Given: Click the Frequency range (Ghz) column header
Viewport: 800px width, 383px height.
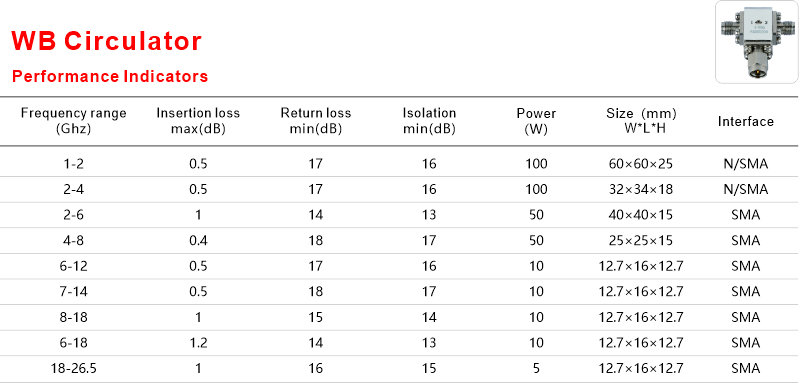Looking at the screenshot, I should click(x=73, y=121).
